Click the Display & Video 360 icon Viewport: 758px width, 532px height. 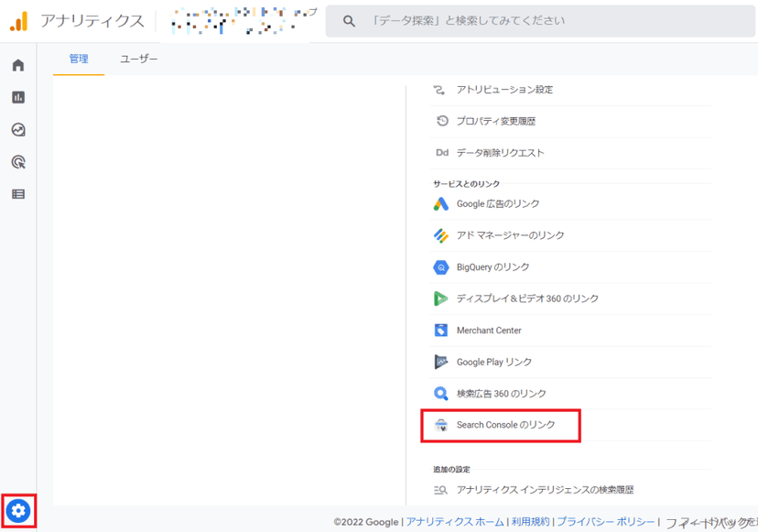tap(440, 299)
